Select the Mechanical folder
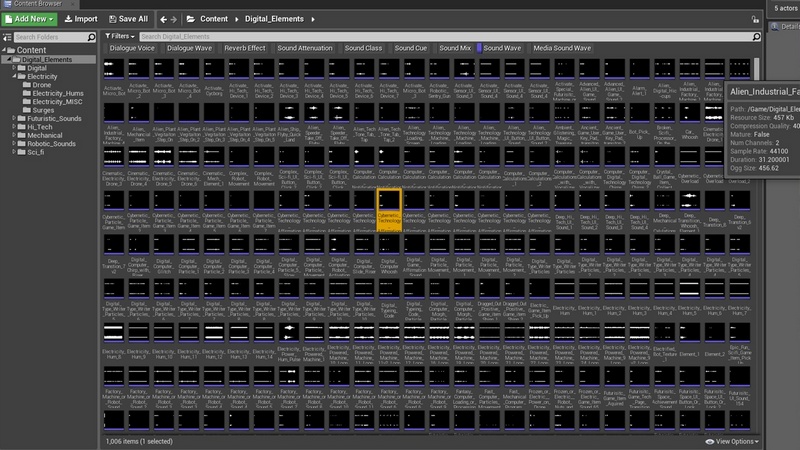 click(47, 137)
